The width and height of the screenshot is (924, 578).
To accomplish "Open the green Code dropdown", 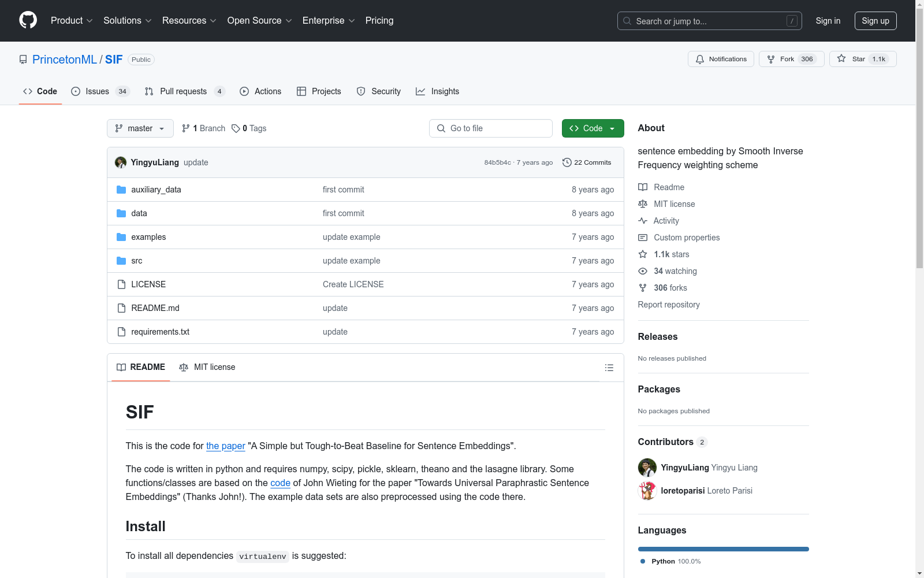I will click(x=593, y=128).
